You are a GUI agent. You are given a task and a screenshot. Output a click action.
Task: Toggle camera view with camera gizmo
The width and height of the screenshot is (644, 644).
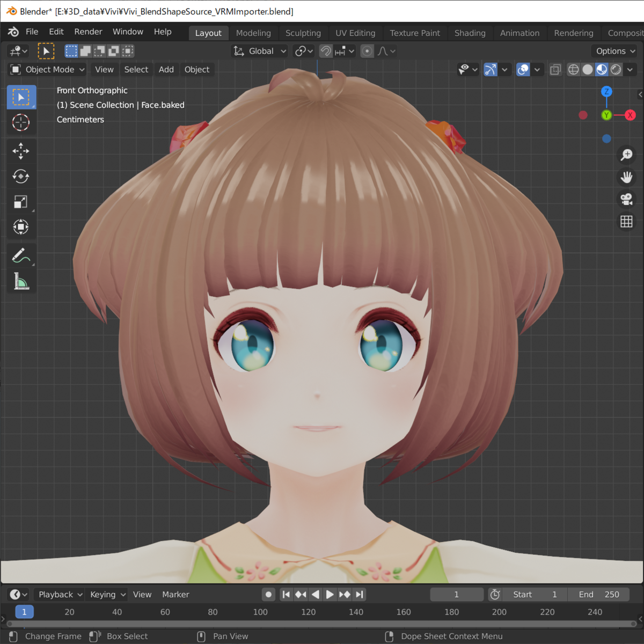tap(626, 199)
